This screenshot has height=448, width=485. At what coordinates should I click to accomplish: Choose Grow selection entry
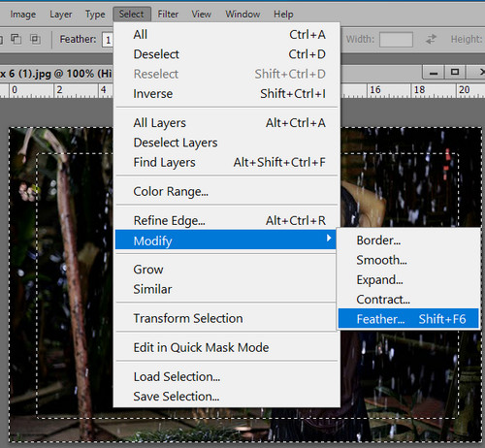(226, 270)
